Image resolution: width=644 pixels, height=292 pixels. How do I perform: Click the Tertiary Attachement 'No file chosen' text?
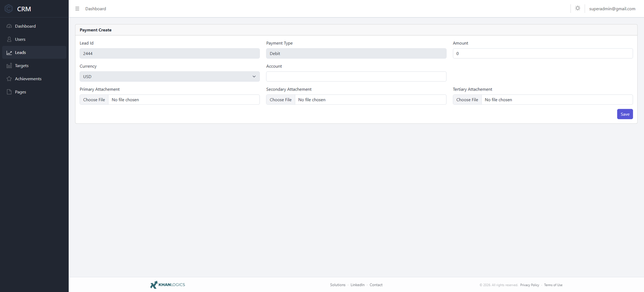[498, 100]
